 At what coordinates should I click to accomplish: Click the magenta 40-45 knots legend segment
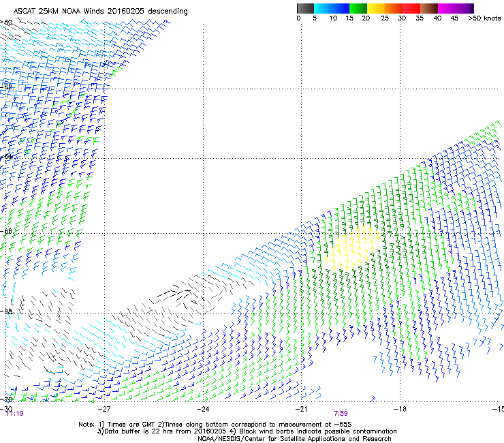tap(447, 8)
